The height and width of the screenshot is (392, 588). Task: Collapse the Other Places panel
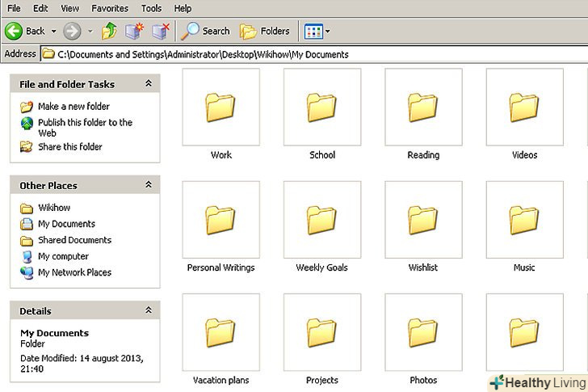(x=149, y=185)
